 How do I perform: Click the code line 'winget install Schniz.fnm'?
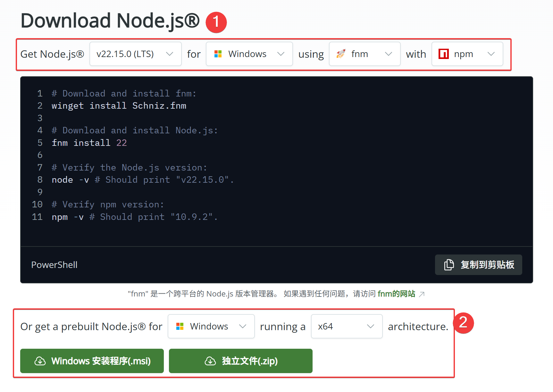tap(119, 106)
